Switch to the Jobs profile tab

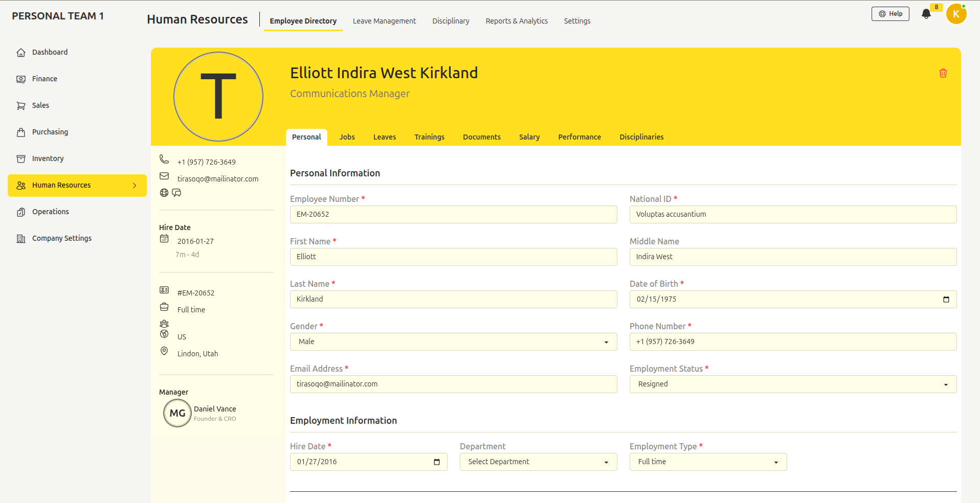(347, 137)
